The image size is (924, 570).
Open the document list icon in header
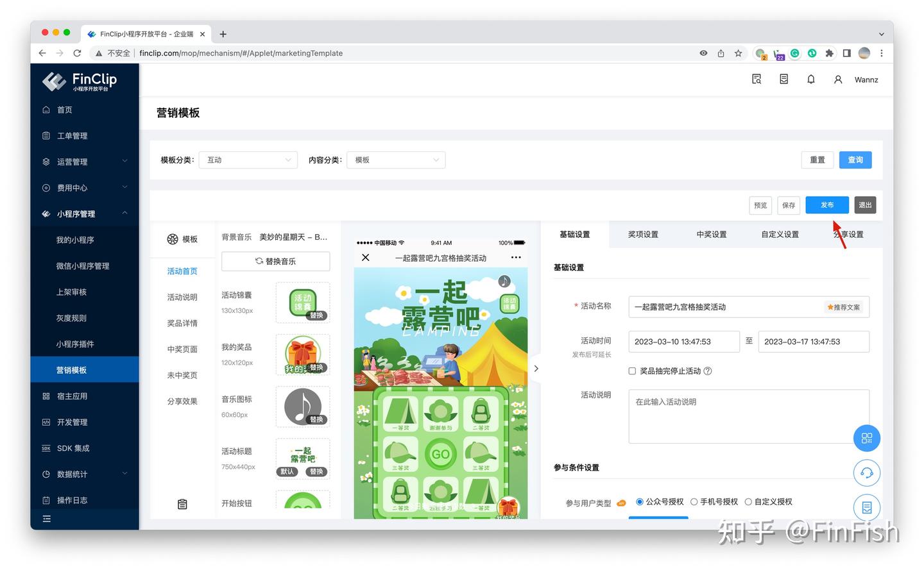[x=783, y=80]
